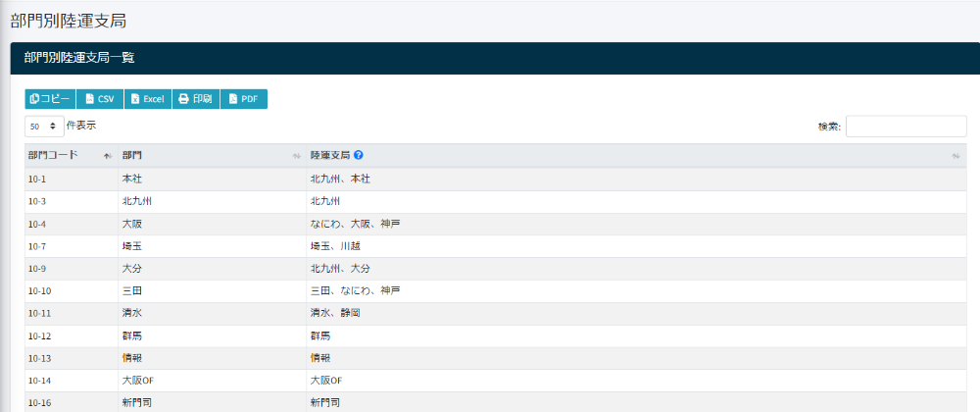Copy table with the コピー button
Image resolution: width=980 pixels, height=412 pixels.
tap(50, 99)
